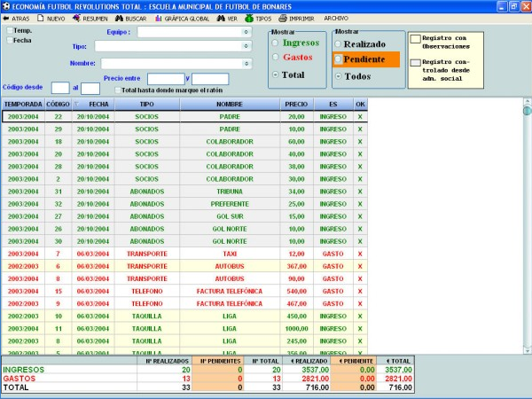Select the PREFERENTE row name cell

pos(230,204)
